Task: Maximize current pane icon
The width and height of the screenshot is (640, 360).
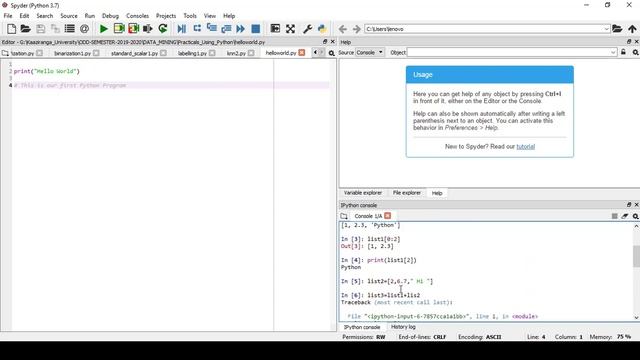Action: (275, 29)
